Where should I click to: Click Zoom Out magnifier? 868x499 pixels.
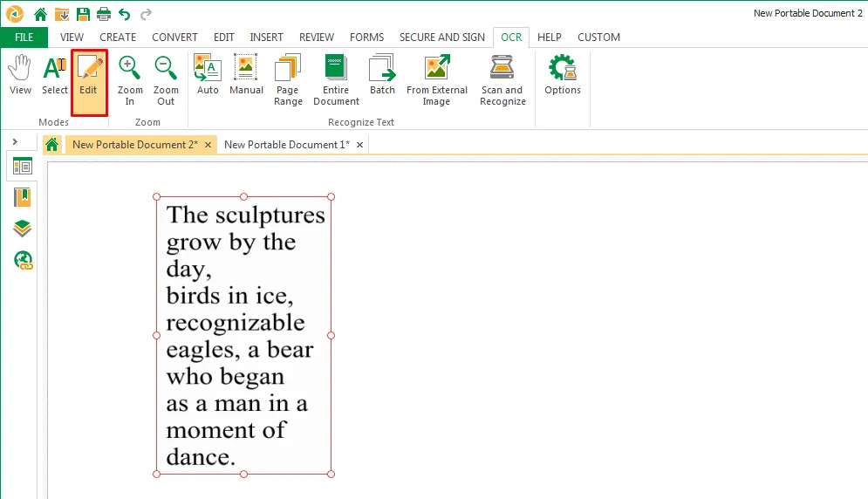[x=166, y=80]
